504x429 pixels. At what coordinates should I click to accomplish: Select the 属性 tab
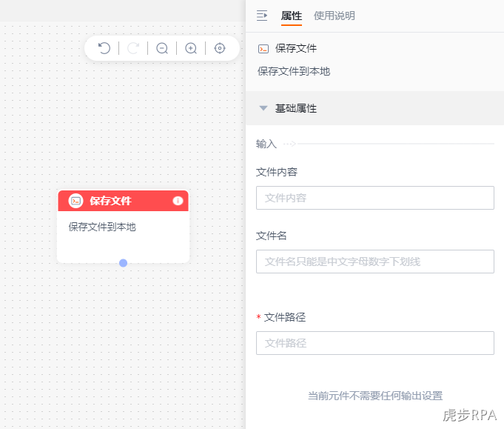(291, 16)
